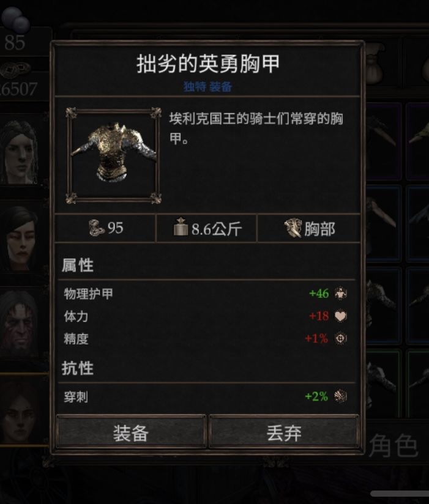Click the 属性 attributes section header
This screenshot has width=429, height=504.
(x=78, y=265)
